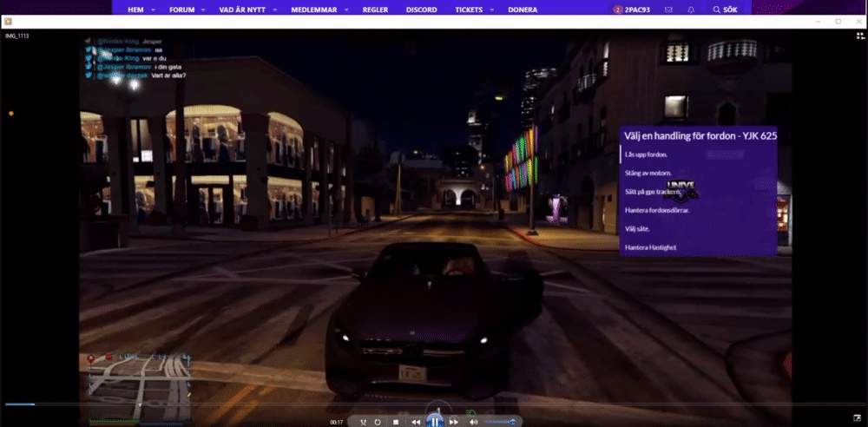Click the next/fast-forward button
This screenshot has width=868, height=427.
coord(453,422)
